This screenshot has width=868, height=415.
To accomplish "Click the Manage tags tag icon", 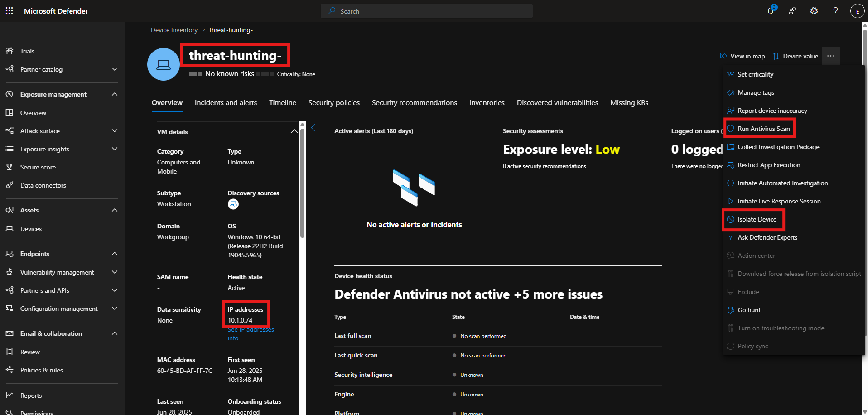I will (x=731, y=92).
